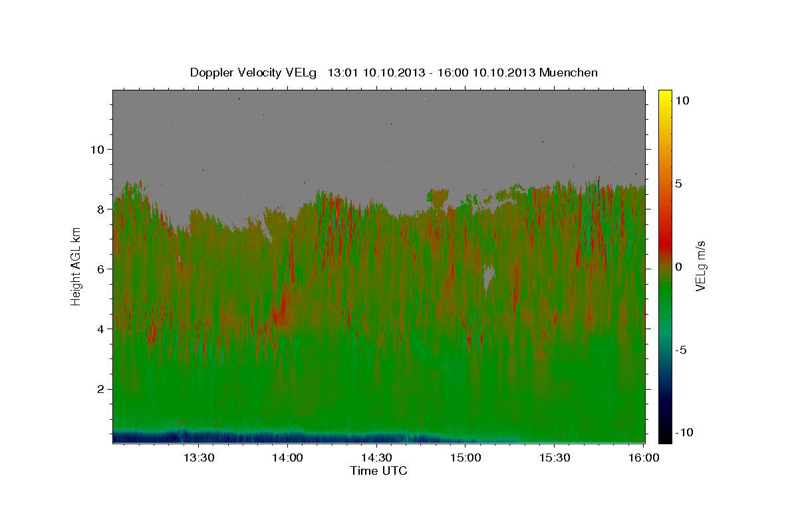Click the colorbar label '10' at top

(x=682, y=100)
